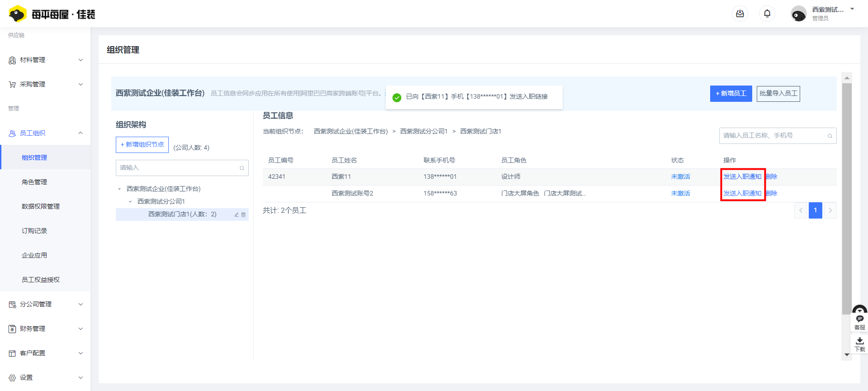
Task: Click the 财务管理 sidebar icon
Action: 12,329
